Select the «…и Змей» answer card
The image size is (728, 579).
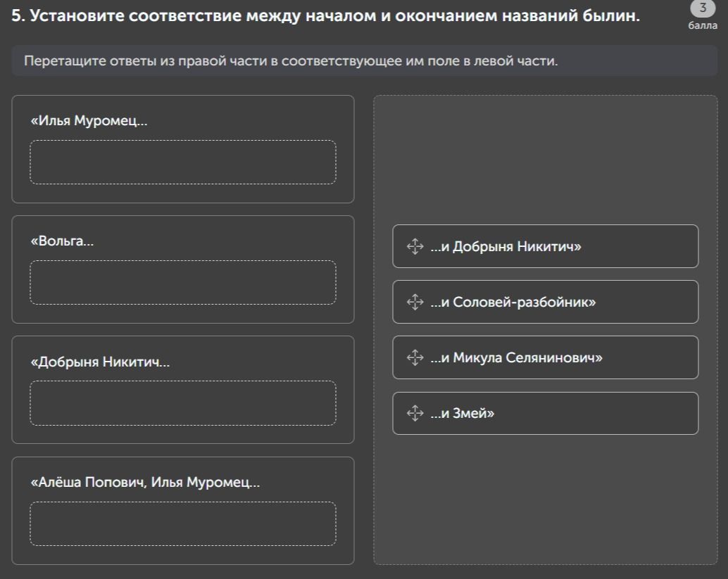click(x=545, y=414)
